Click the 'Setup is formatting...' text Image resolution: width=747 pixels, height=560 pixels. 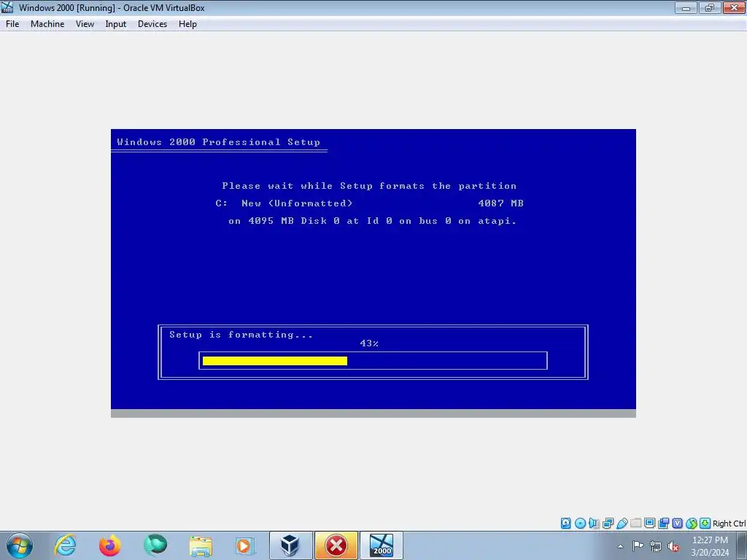[241, 334]
